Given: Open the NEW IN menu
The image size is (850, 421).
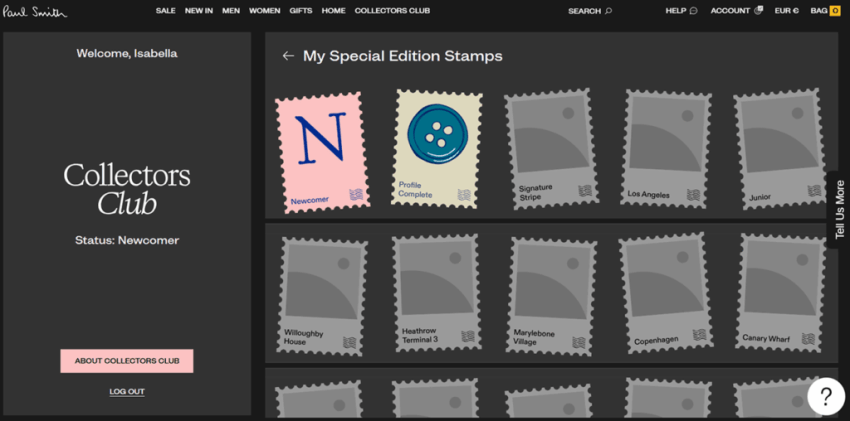Looking at the screenshot, I should [198, 11].
